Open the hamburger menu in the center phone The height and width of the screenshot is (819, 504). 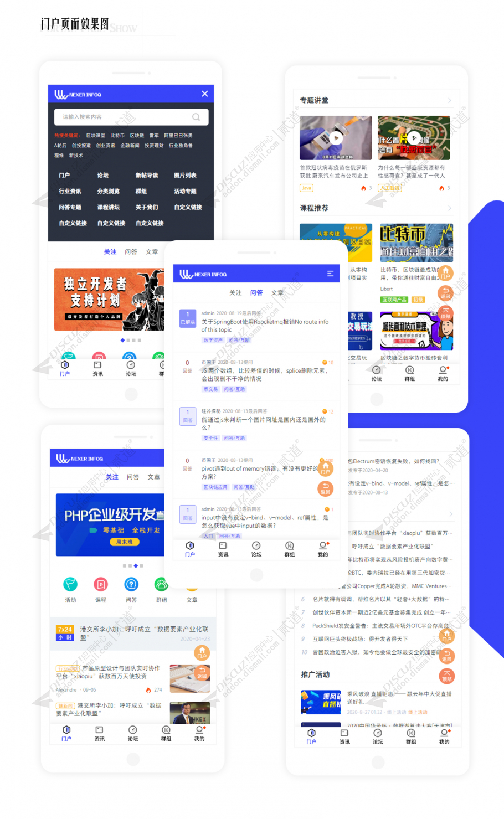(x=330, y=274)
